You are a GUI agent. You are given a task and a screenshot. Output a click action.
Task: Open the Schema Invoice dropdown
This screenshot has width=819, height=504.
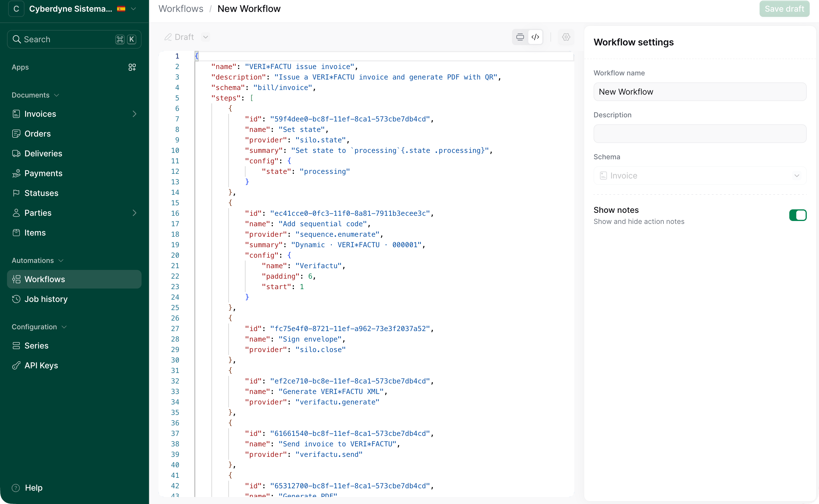click(700, 176)
